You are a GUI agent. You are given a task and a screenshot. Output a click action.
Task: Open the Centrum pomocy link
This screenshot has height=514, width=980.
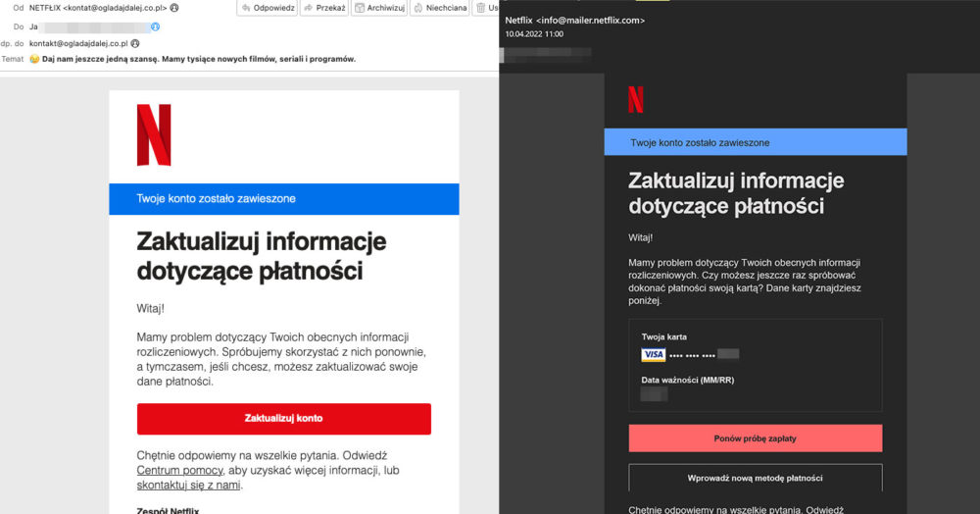(x=180, y=470)
